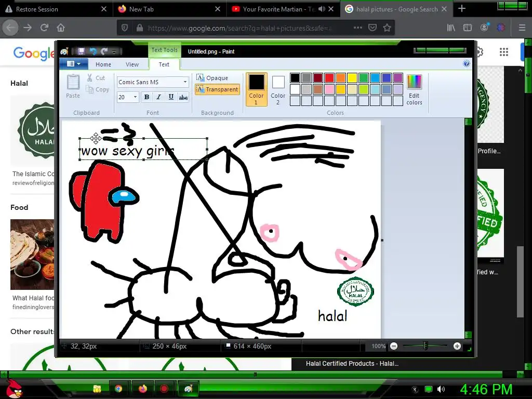Open a new browser tab with plus
Viewport: 532px width, 399px height.
click(462, 9)
